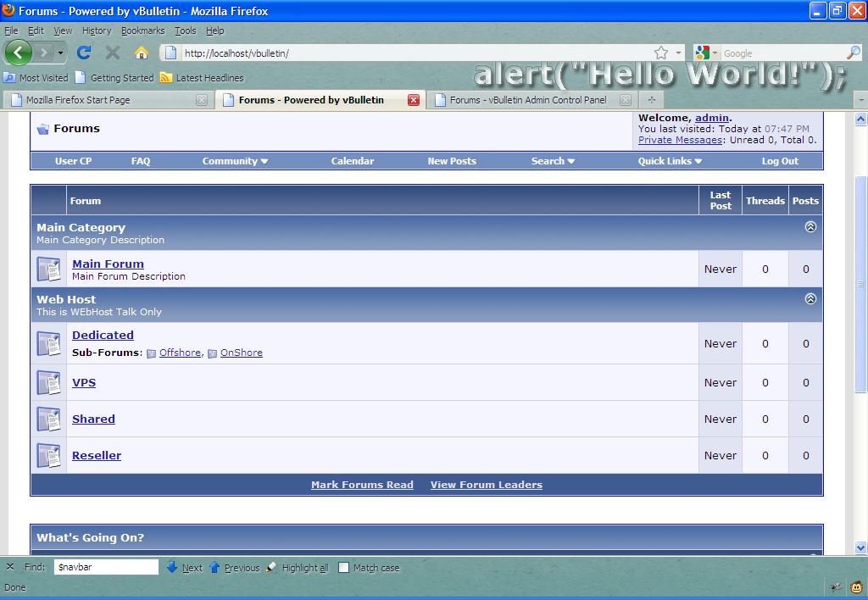Collapse the Main Category section
The height and width of the screenshot is (600, 868).
coord(810,227)
